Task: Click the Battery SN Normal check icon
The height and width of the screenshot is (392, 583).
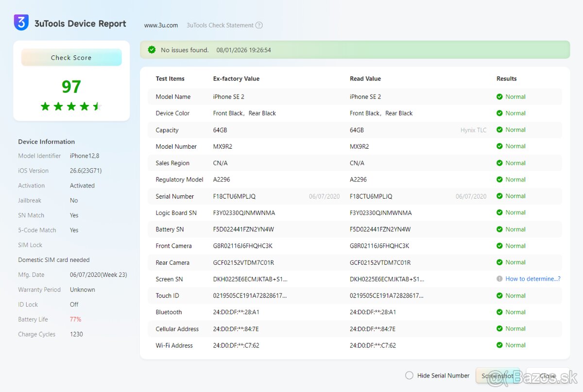Action: click(499, 229)
